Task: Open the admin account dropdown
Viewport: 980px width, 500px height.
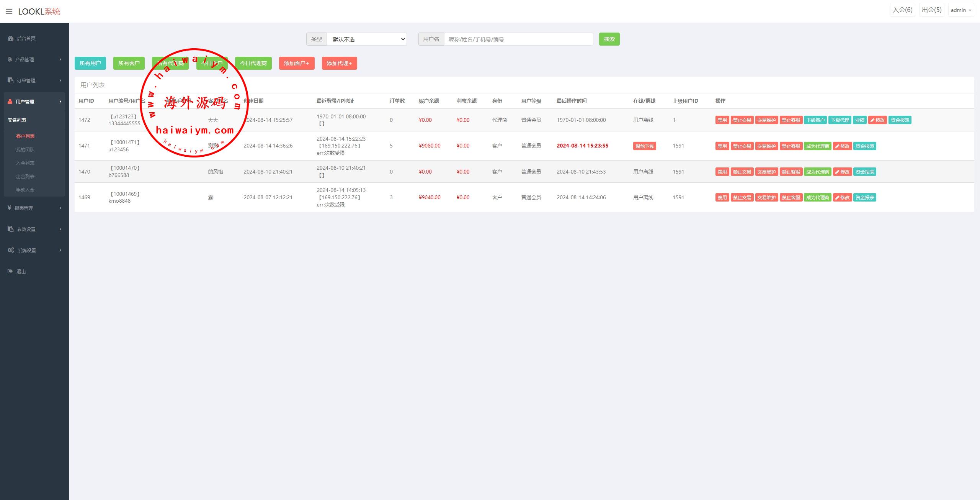Action: pos(960,10)
